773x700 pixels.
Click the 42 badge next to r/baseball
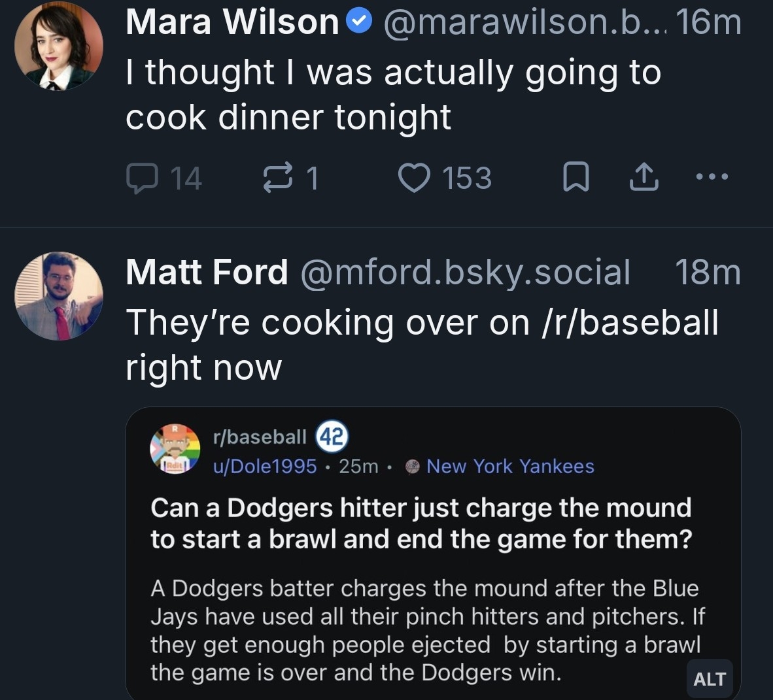[x=332, y=437]
